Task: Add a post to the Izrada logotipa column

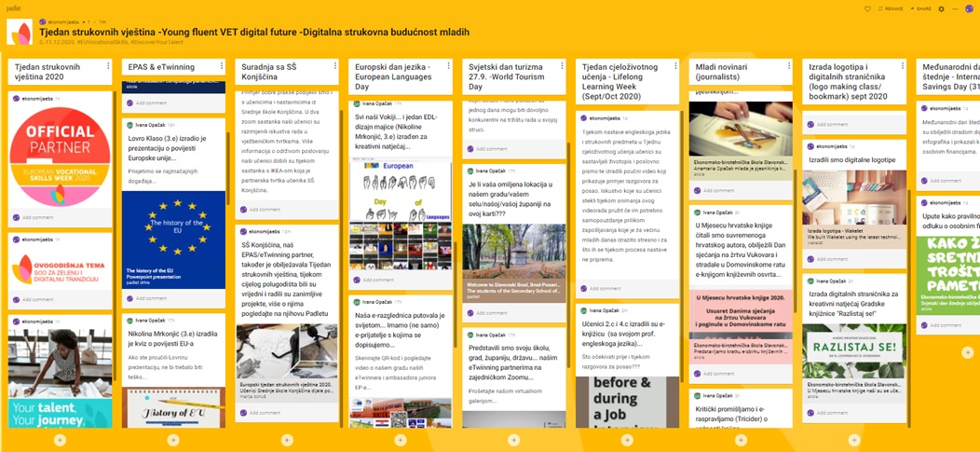Action: (853, 440)
